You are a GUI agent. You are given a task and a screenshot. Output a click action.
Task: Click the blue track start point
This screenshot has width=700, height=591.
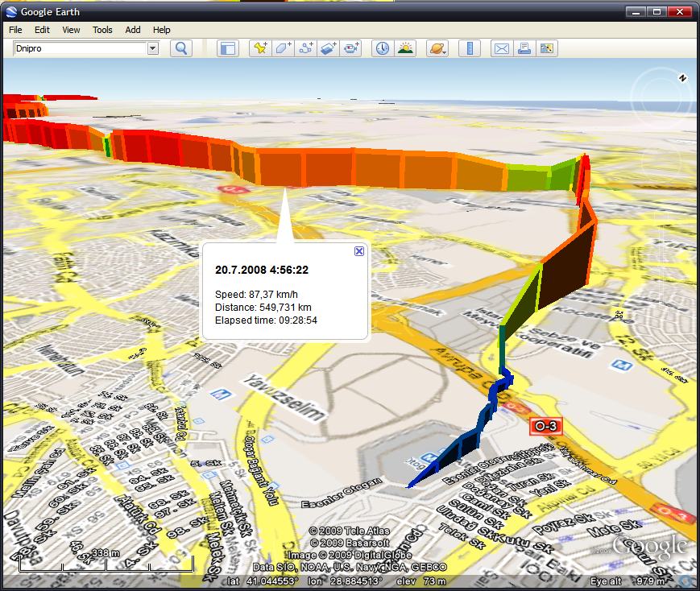coord(410,486)
